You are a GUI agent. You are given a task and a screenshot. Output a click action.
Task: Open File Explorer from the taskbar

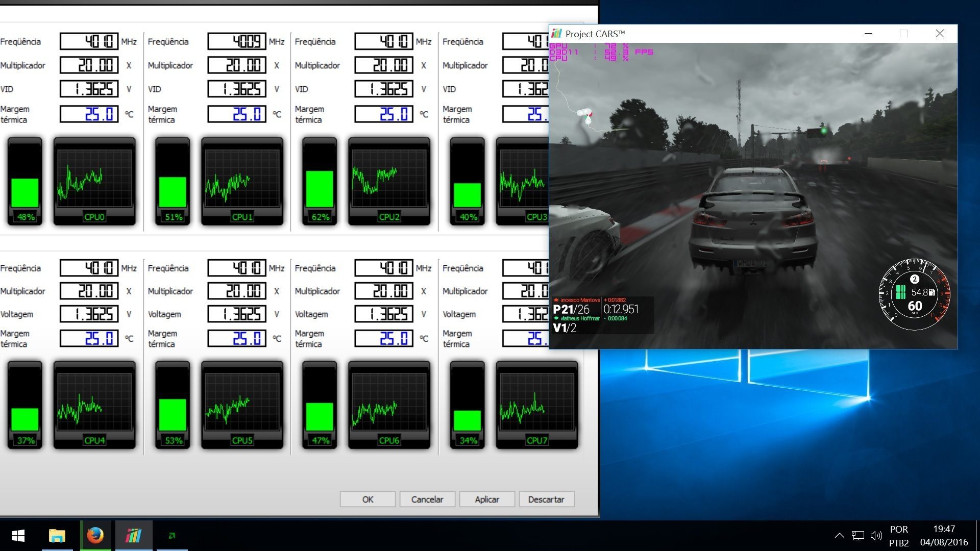[57, 536]
